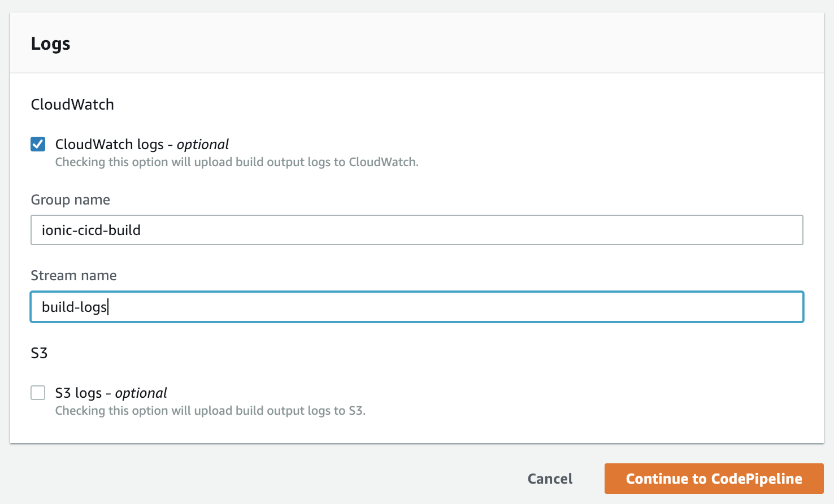This screenshot has width=834, height=504.
Task: Place cursor in 'build-logs' stream text
Action: 74,307
